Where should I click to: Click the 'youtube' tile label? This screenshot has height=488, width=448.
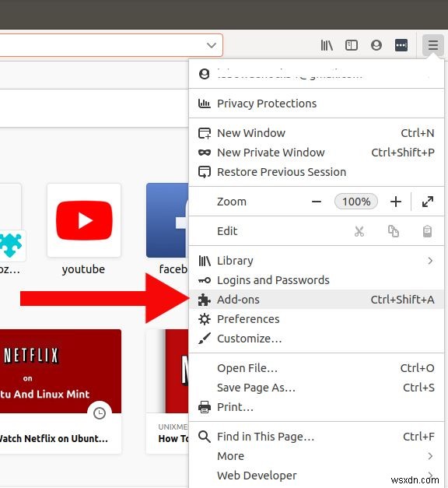pos(83,269)
